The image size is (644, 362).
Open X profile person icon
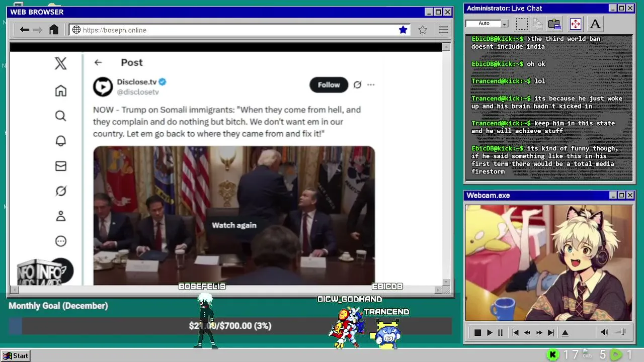[x=60, y=216]
